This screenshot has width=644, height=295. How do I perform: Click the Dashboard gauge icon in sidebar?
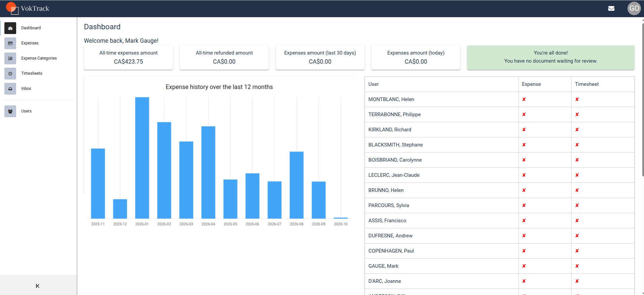[10, 28]
